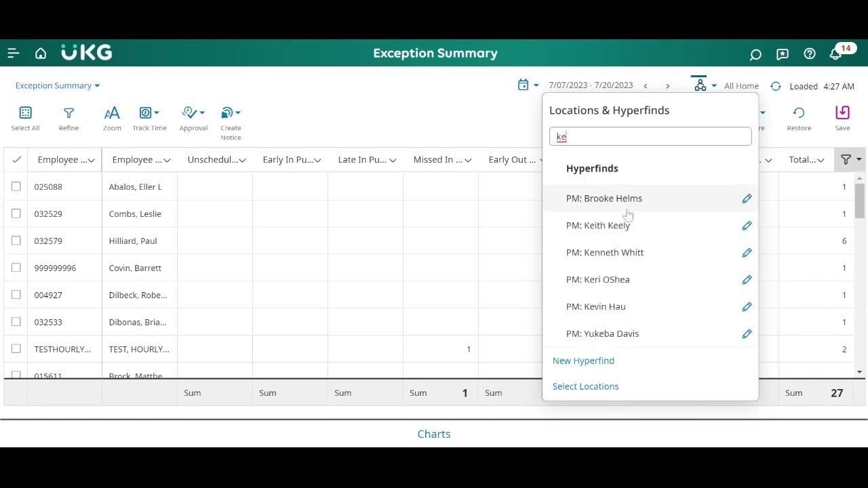This screenshot has width=868, height=488.
Task: Click the Select Locations link
Action: [x=585, y=386]
